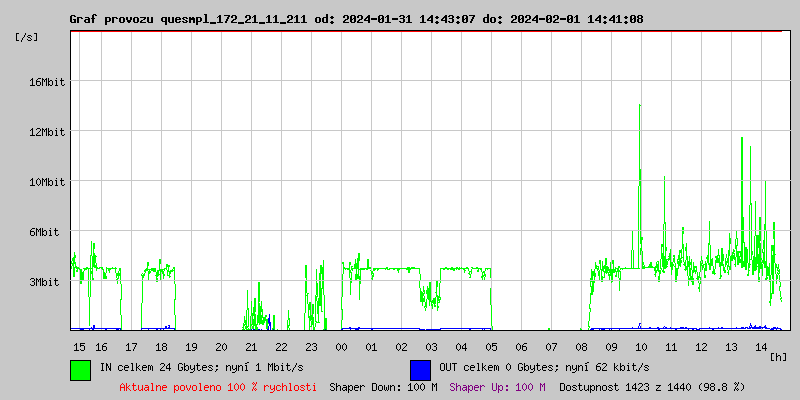The height and width of the screenshot is (400, 800).
Task: Click the '18' hour tick label
Action: [x=161, y=346]
